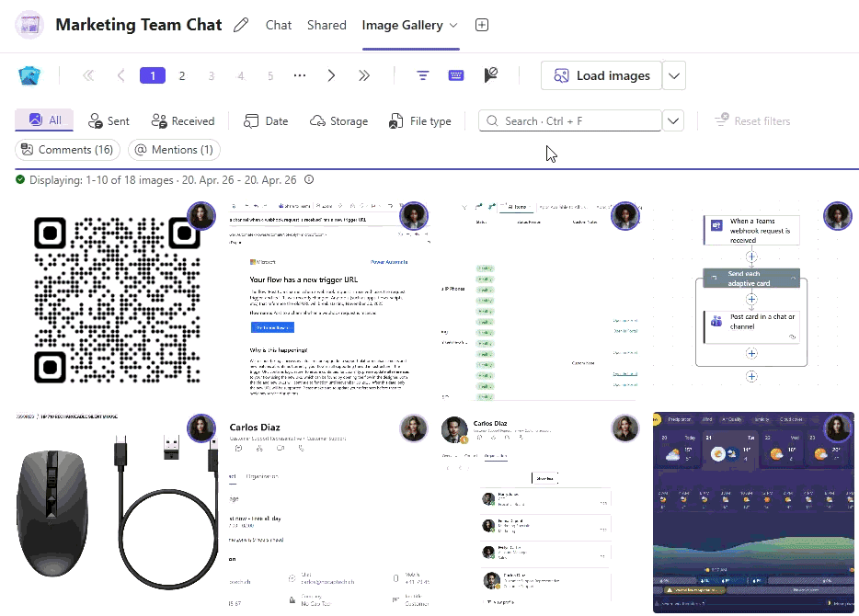Click sender avatar on organization chart image
The image size is (859, 616).
(x=625, y=428)
